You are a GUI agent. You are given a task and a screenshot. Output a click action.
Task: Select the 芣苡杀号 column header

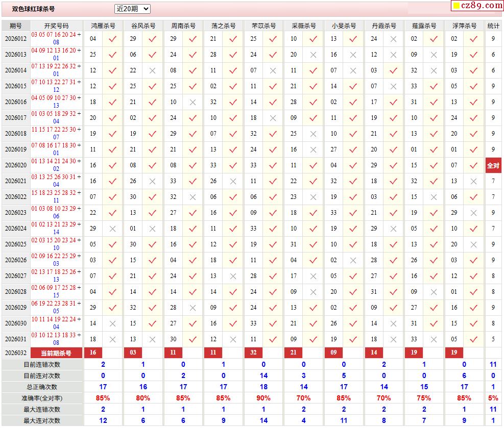(263, 26)
